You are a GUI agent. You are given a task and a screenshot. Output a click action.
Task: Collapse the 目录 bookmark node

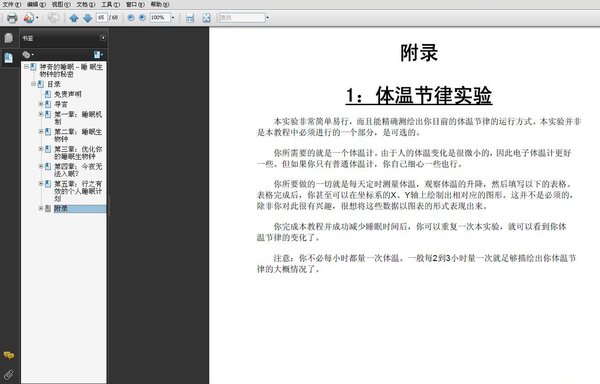tap(33, 84)
